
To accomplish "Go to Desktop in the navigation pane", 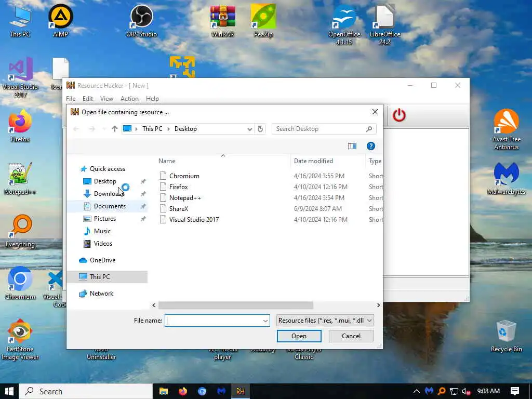I will click(x=105, y=181).
